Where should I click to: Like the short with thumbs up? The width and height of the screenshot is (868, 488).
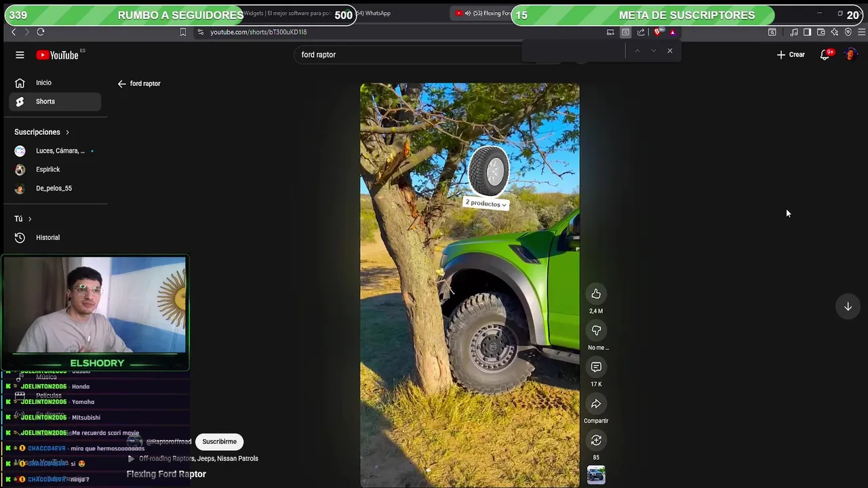(x=596, y=294)
